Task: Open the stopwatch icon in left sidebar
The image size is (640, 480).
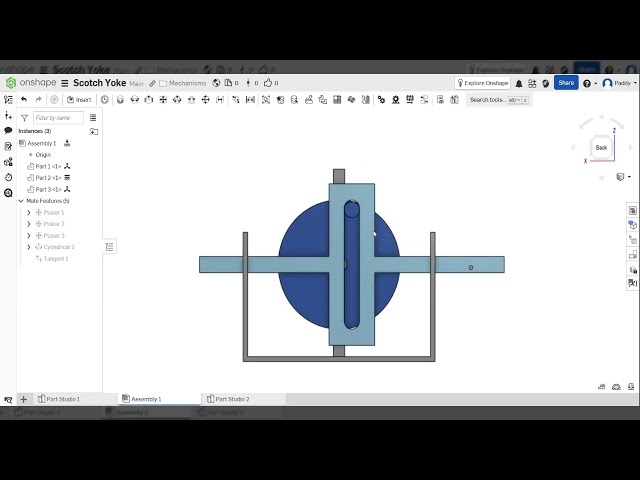Action: coord(8,177)
